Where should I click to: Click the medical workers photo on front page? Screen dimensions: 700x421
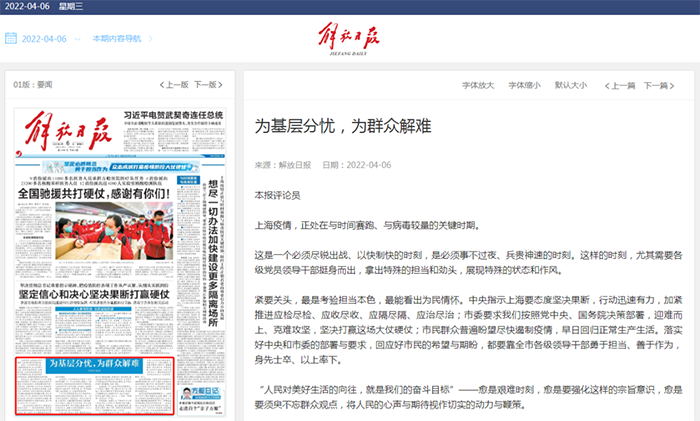[x=114, y=231]
